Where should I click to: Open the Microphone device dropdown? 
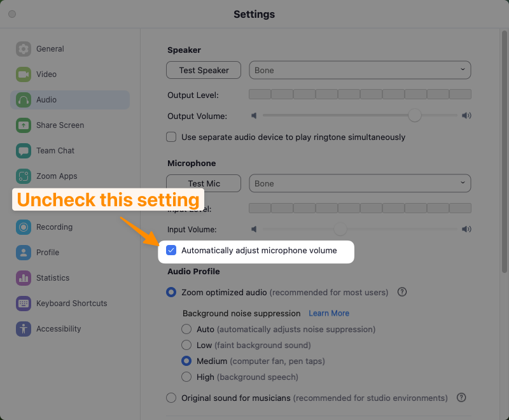coord(359,183)
